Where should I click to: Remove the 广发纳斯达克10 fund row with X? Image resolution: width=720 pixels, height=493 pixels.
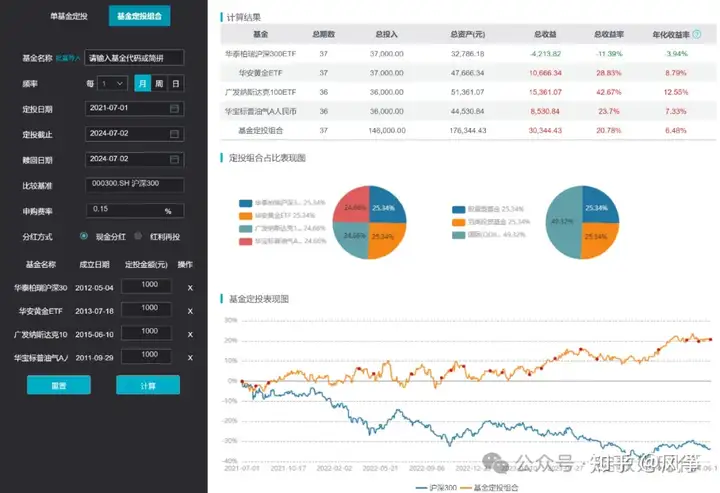tap(190, 335)
